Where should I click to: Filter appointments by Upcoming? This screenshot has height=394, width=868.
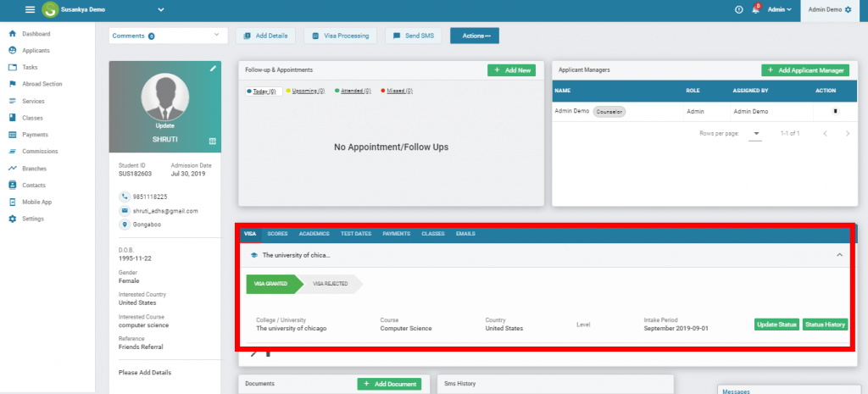coord(306,91)
